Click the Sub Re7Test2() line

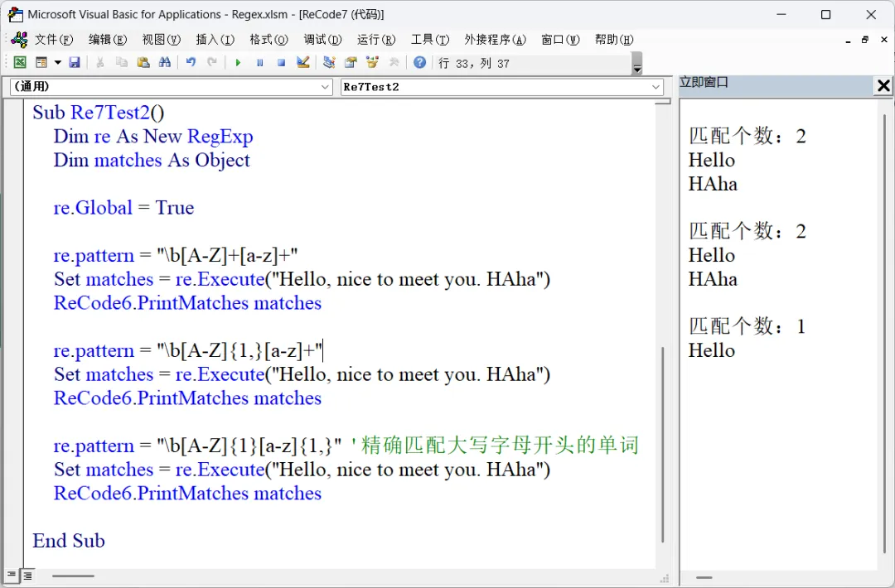pos(98,113)
